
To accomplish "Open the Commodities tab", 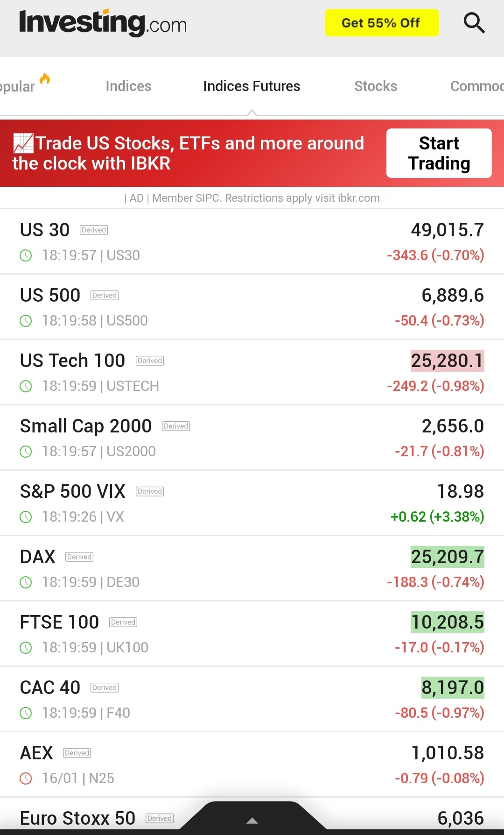I will click(476, 86).
